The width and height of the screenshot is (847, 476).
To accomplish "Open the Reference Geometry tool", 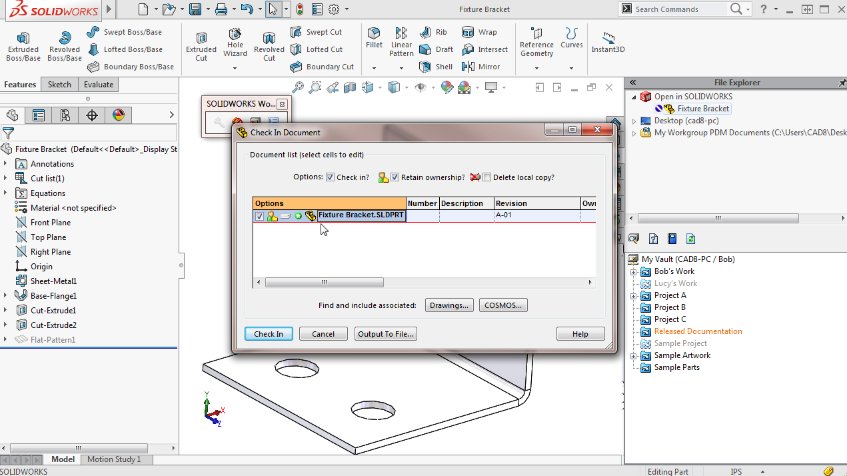I will pos(536,42).
